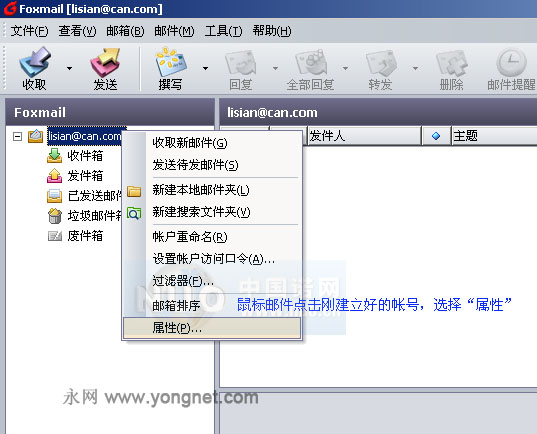The width and height of the screenshot is (537, 434).
Task: Expand the dropdown arrow beside 回复
Action: click(x=275, y=69)
